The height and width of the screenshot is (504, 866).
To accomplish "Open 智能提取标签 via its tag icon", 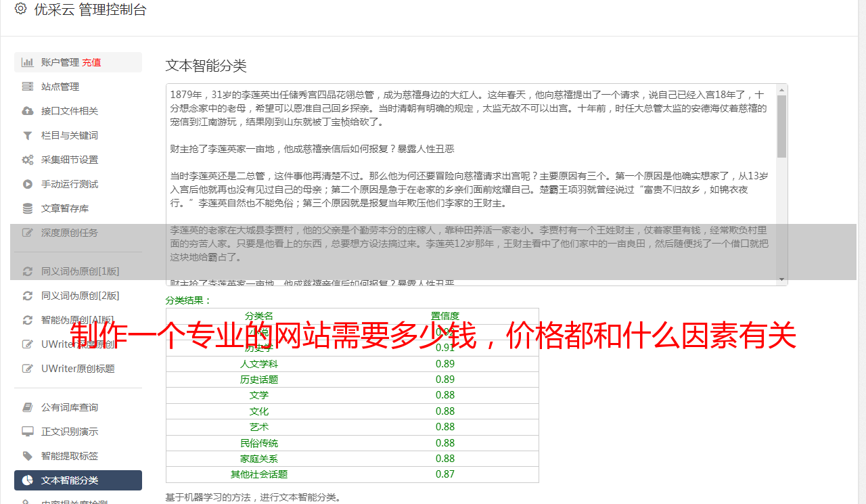I will [28, 456].
